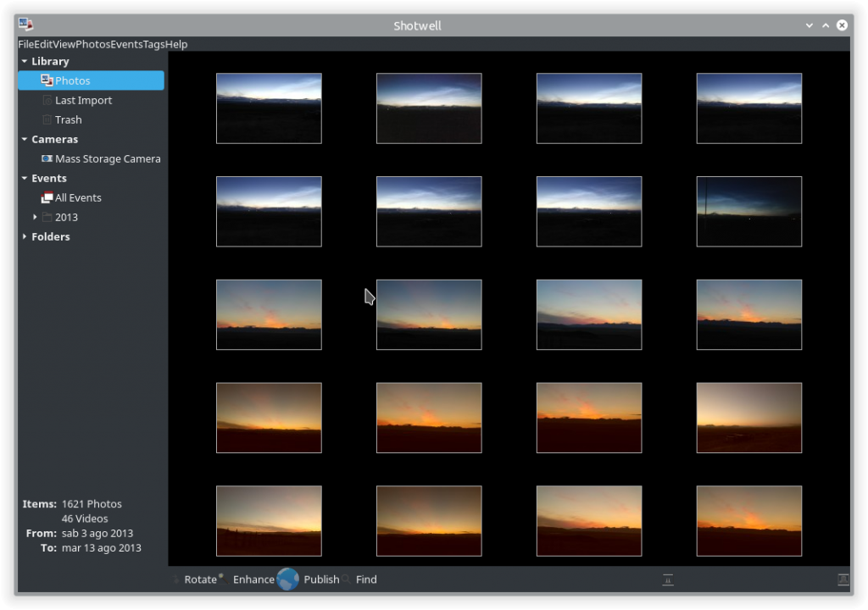This screenshot has height=610, width=868.
Task: Open Last Import from the sidebar
Action: point(83,100)
